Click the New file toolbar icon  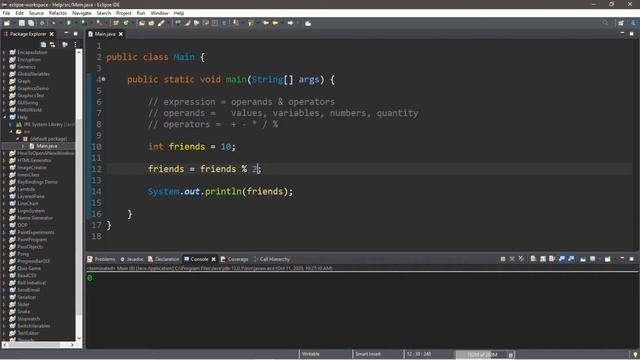(x=7, y=23)
